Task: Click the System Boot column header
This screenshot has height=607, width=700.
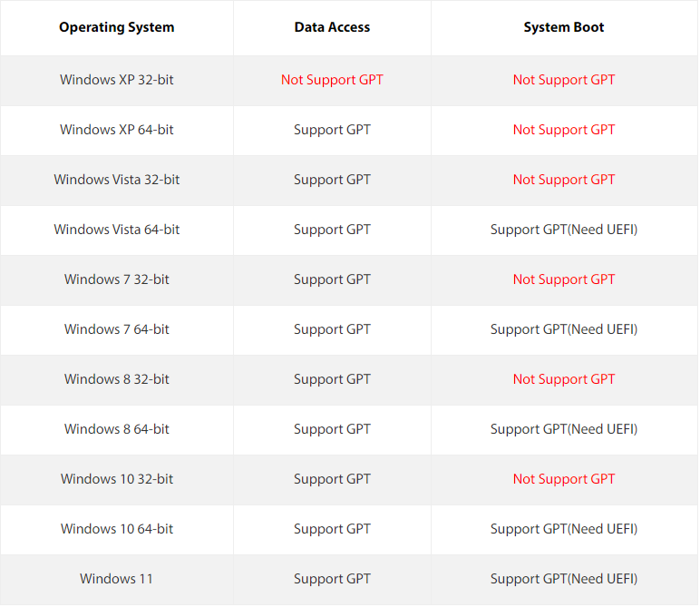Action: [563, 27]
